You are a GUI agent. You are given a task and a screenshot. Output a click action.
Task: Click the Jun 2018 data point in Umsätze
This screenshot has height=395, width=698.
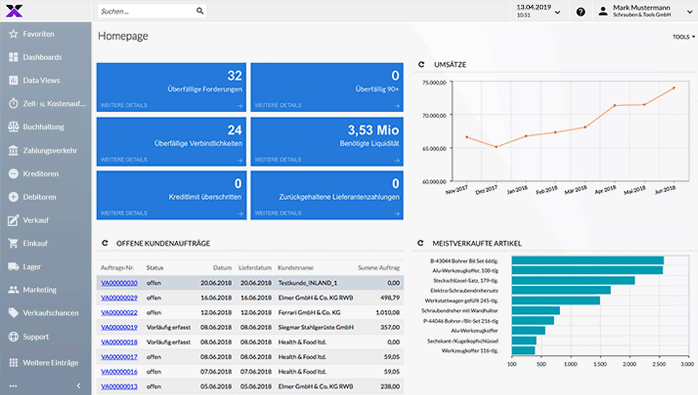click(x=674, y=88)
